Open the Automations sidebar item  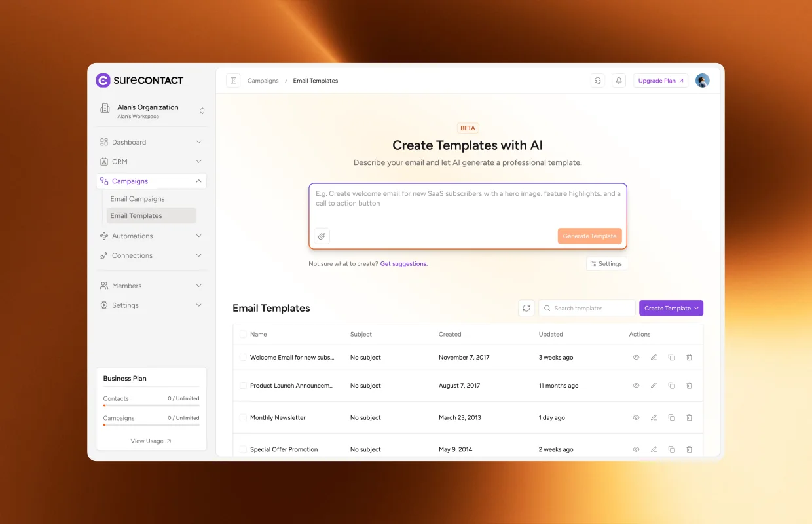pos(151,236)
